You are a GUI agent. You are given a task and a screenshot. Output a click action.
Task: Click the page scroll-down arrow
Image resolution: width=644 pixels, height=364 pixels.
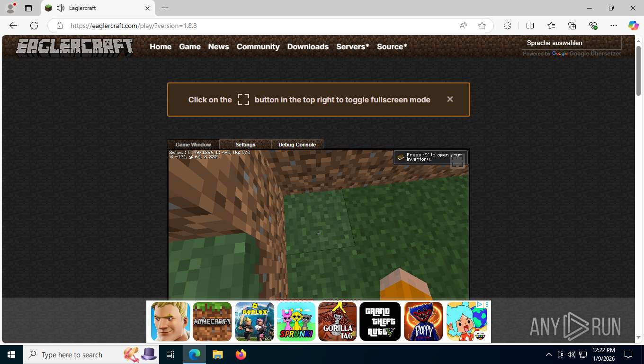pyautogui.click(x=639, y=337)
